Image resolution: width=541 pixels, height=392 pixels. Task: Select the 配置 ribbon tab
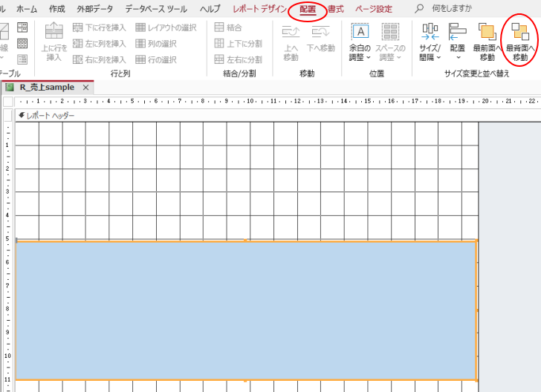pos(308,10)
